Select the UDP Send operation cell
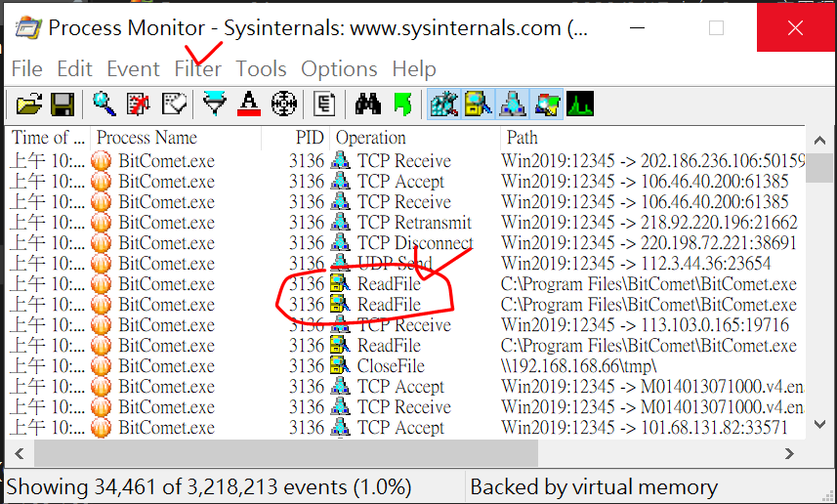This screenshot has height=504, width=837. pos(395,263)
